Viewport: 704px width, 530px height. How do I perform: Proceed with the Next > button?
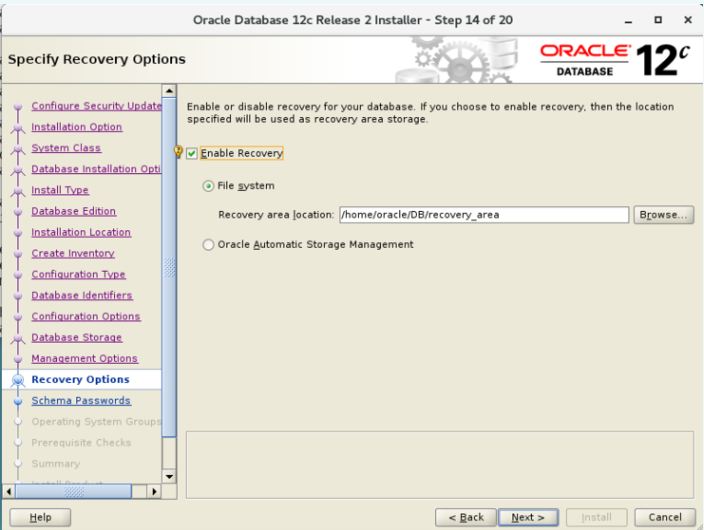click(528, 517)
